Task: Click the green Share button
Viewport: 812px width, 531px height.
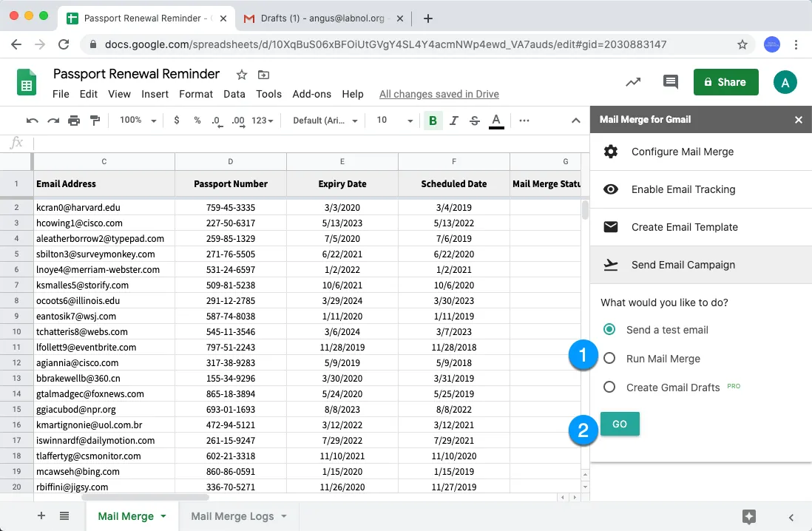Action: tap(725, 82)
